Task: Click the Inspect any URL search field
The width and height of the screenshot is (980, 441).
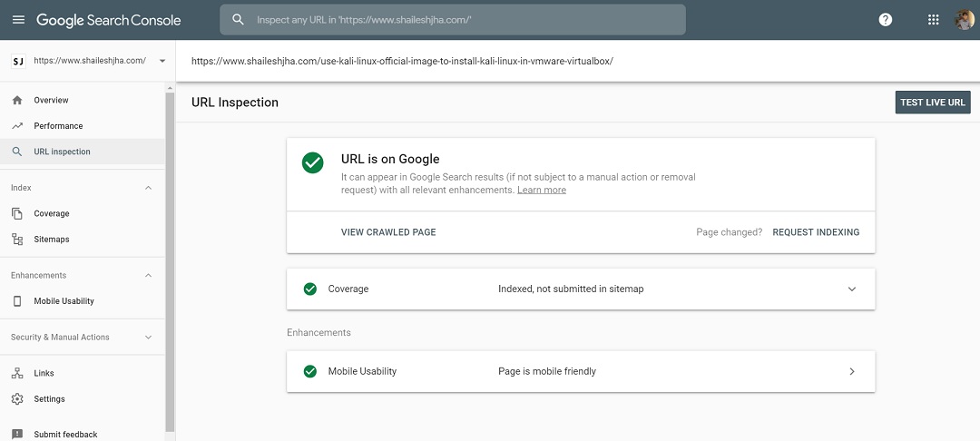Action: pyautogui.click(x=453, y=19)
